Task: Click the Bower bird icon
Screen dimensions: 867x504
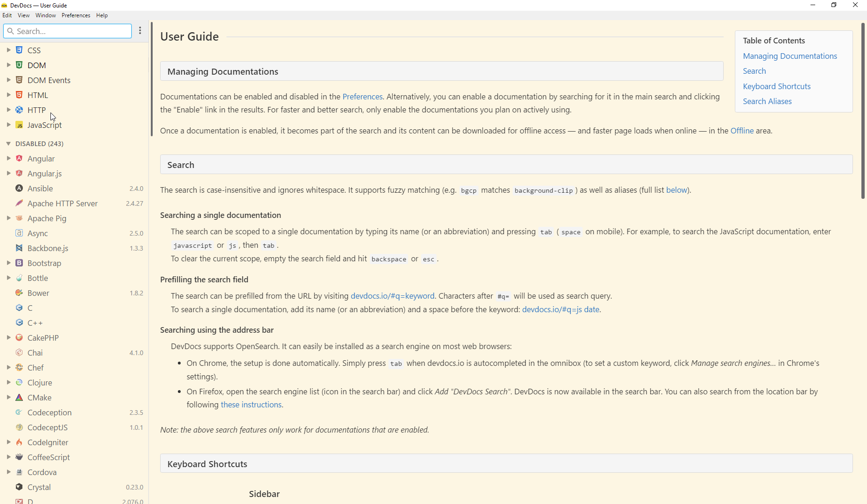Action: [x=19, y=293]
